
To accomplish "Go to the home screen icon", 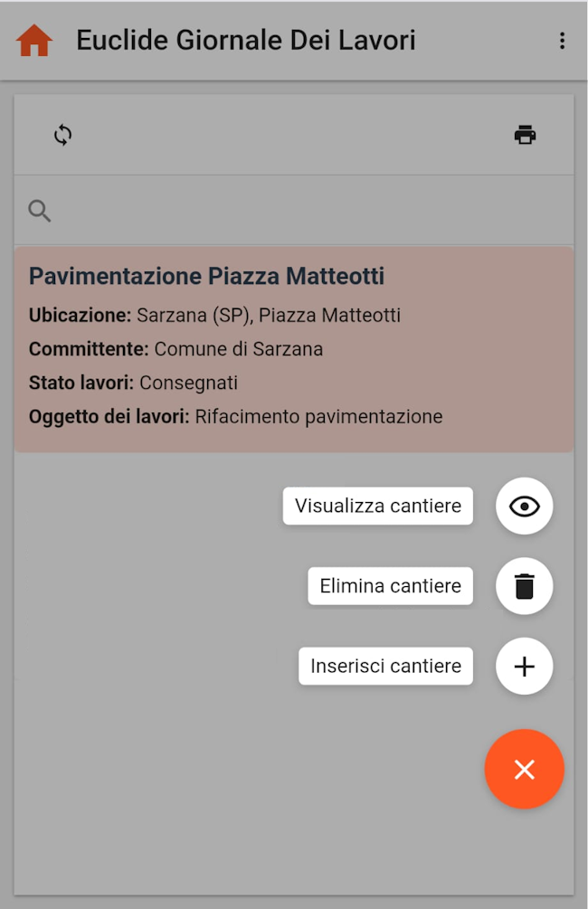I will point(34,41).
